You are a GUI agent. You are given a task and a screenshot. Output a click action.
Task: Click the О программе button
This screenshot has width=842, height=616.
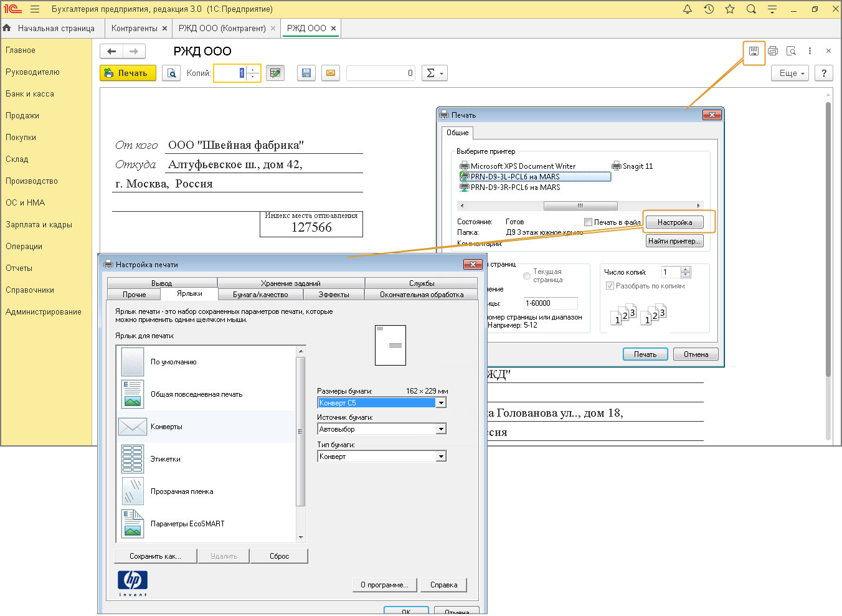(384, 585)
